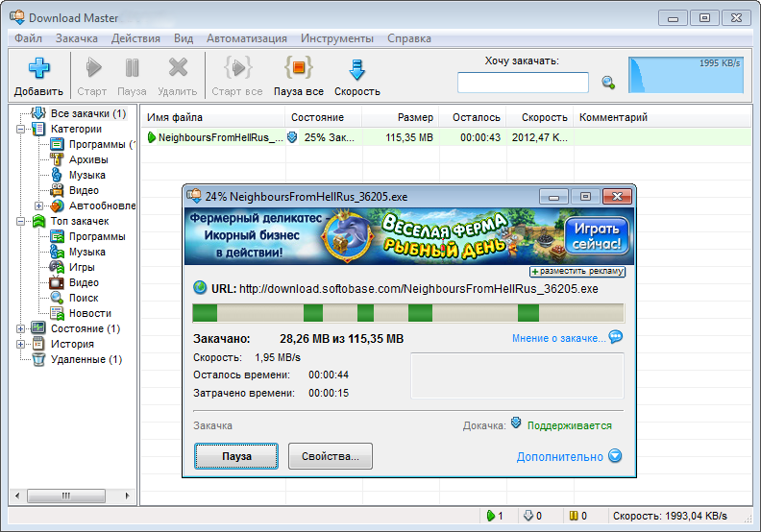Open the Вид menu
Image resolution: width=761 pixels, height=532 pixels.
coord(184,38)
